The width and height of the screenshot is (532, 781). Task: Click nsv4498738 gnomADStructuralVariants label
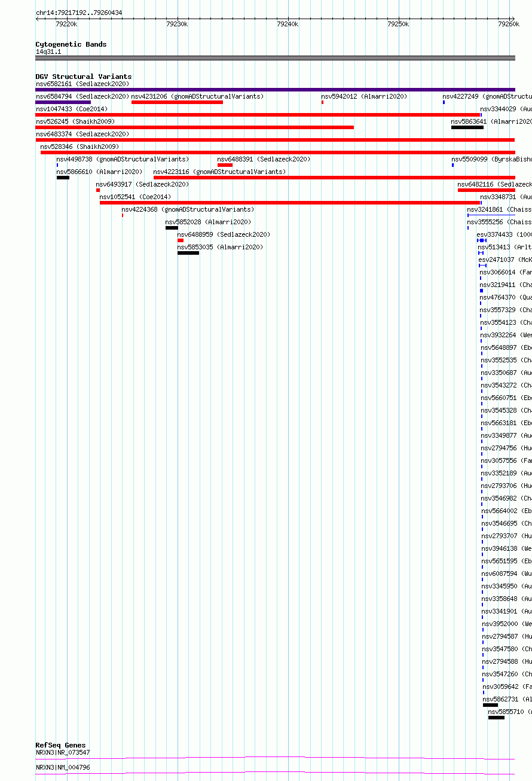(123, 159)
